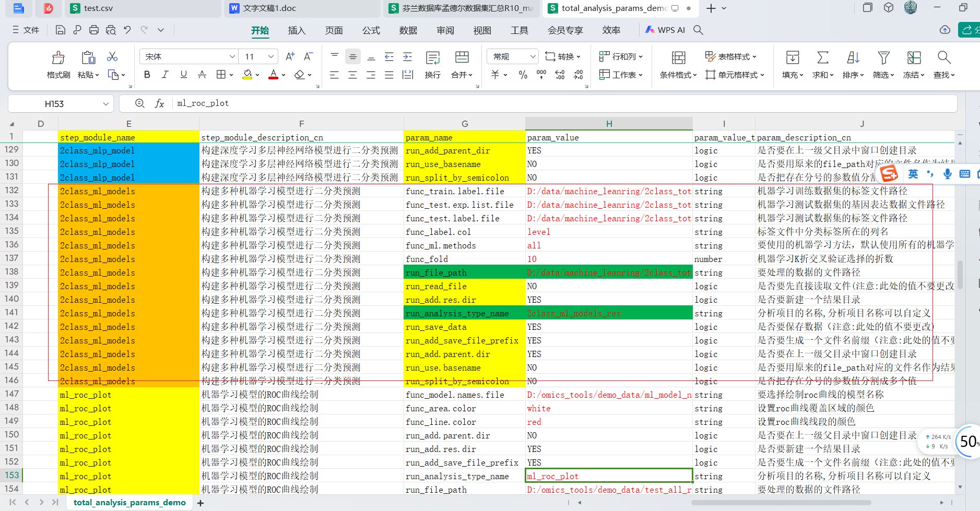Click the center horizontal alignment icon
980x511 pixels.
352,75
